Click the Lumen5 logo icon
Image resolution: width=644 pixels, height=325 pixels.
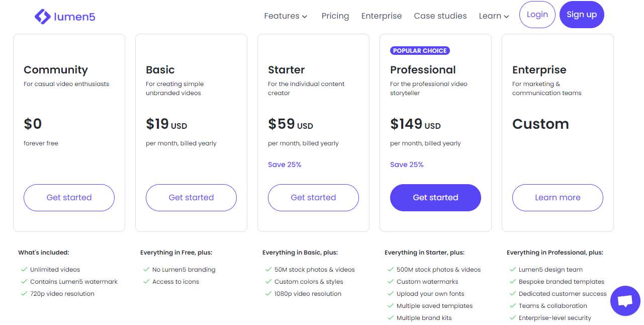pyautogui.click(x=42, y=17)
